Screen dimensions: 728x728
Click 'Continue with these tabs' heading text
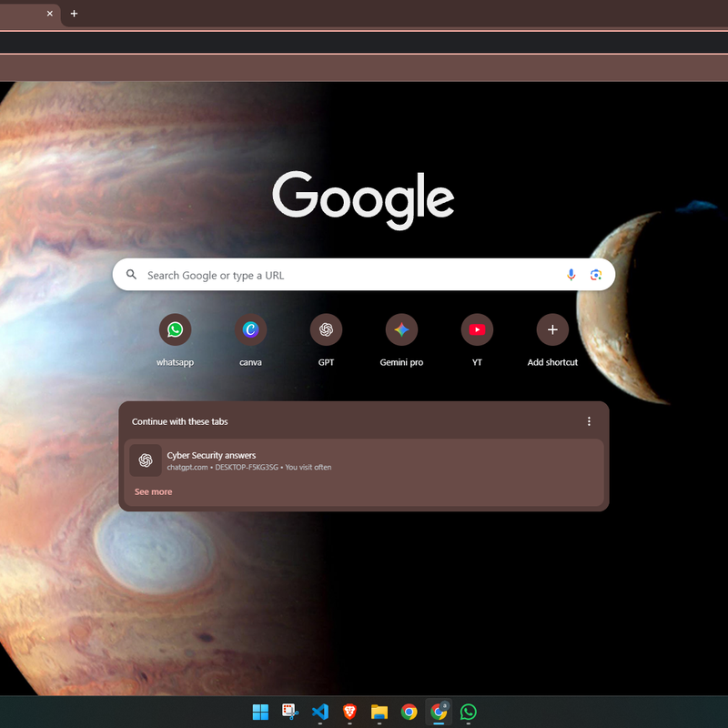[179, 421]
